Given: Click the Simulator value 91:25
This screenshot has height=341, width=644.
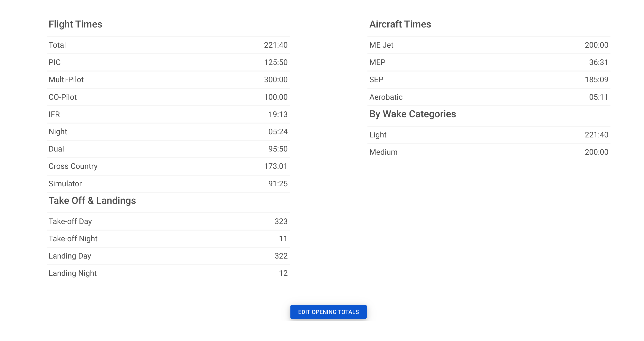Looking at the screenshot, I should 278,184.
